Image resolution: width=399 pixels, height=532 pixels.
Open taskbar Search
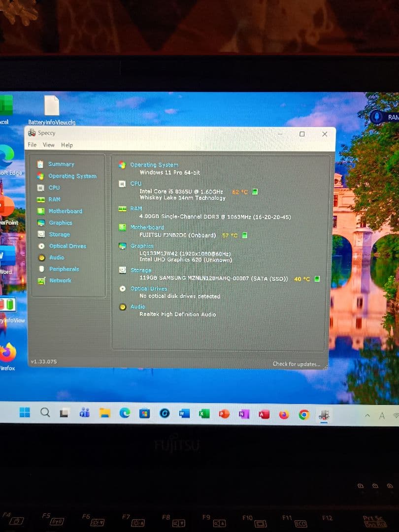click(45, 413)
